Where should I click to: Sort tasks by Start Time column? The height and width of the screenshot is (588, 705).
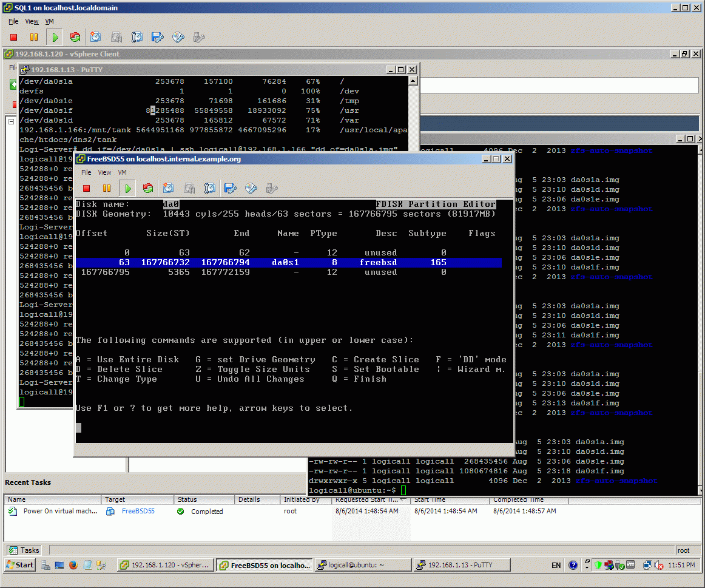point(450,500)
